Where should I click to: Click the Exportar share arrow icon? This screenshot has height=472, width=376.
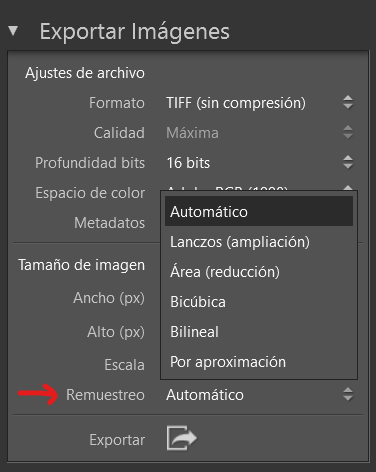click(182, 438)
